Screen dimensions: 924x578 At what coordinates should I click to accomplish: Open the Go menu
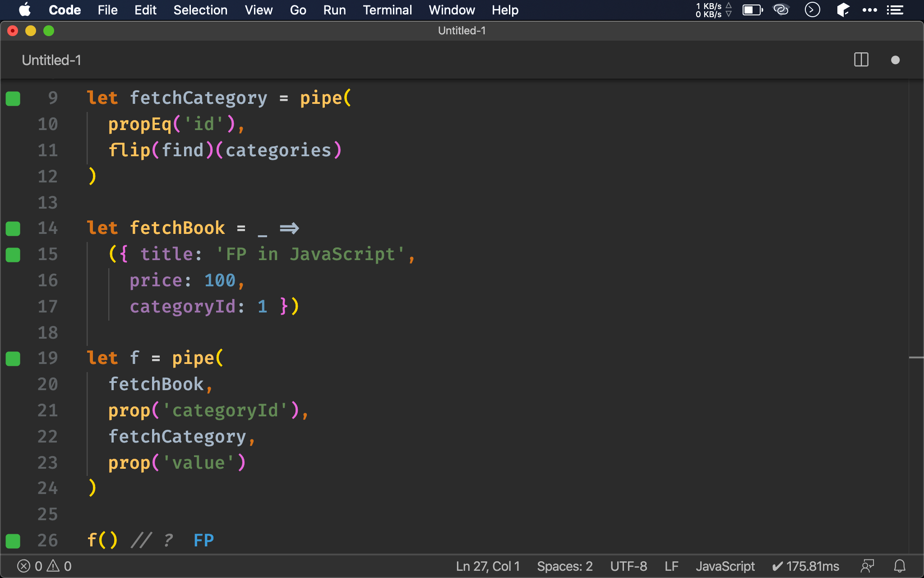(298, 10)
